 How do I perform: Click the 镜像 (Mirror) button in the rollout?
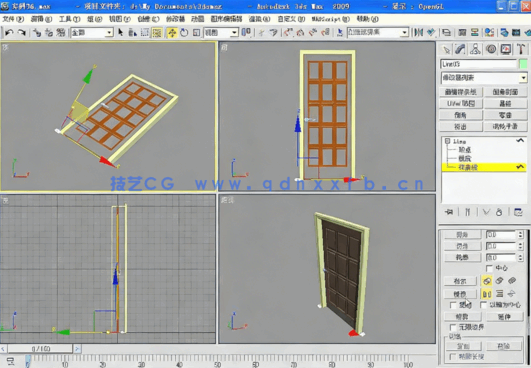460,294
